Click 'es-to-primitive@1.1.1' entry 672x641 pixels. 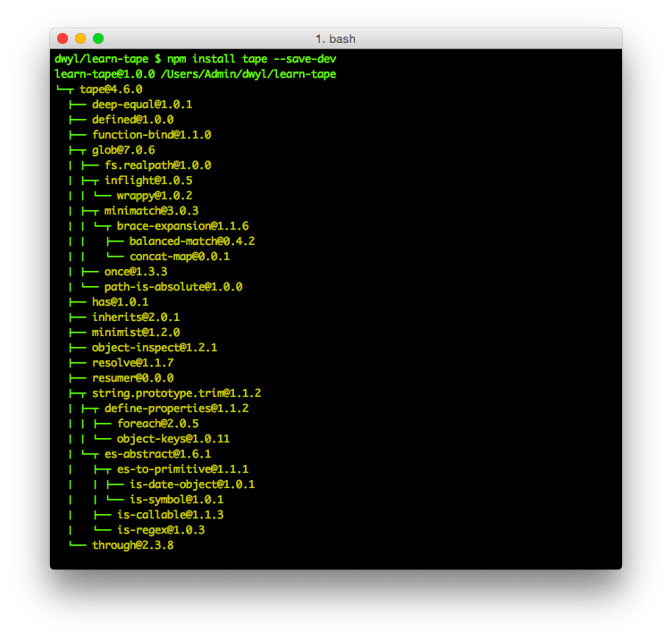coord(183,469)
